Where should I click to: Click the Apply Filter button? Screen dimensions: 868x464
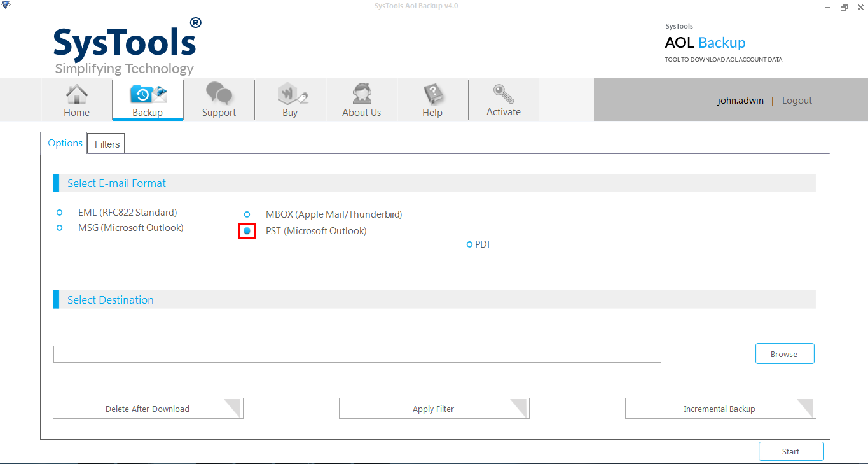[434, 409]
